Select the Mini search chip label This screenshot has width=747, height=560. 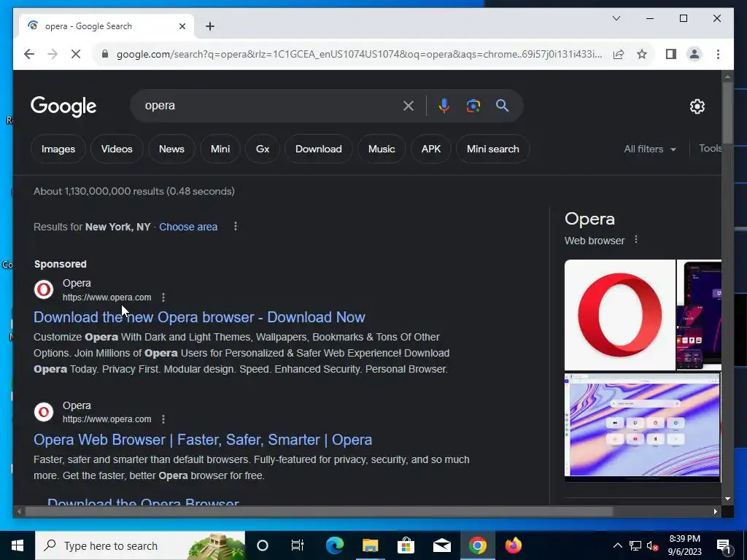coord(492,149)
